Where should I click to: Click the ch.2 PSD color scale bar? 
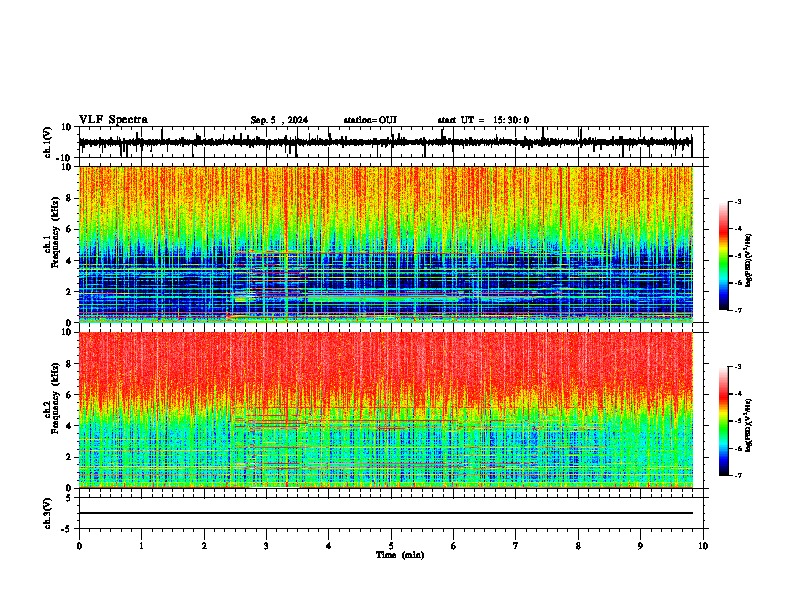pyautogui.click(x=724, y=421)
